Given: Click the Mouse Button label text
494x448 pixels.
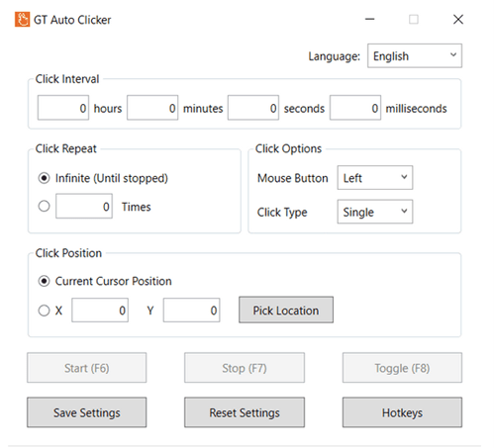Looking at the screenshot, I should pyautogui.click(x=293, y=178).
